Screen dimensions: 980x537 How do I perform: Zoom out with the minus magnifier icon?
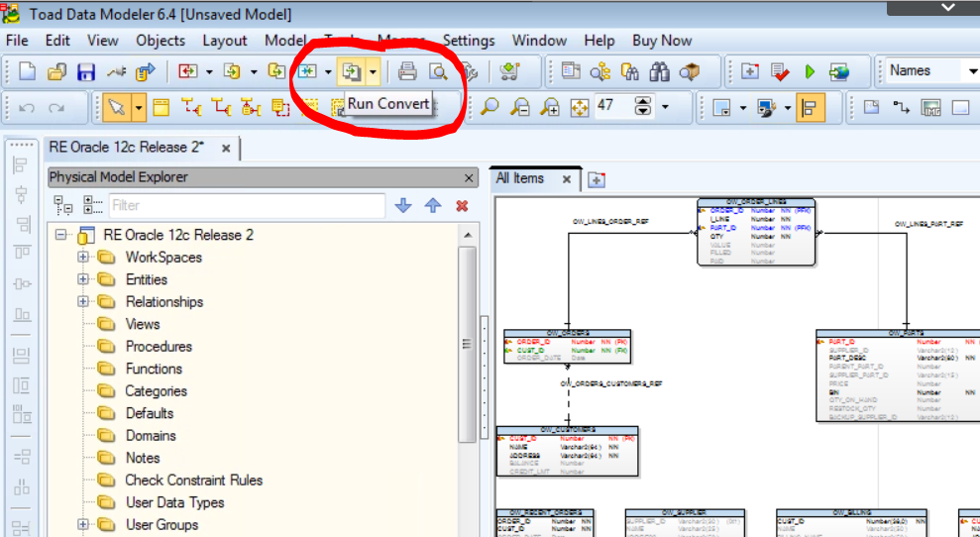point(519,108)
